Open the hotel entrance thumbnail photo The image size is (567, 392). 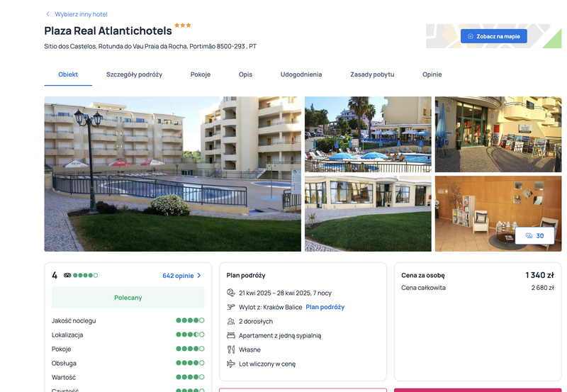[498, 134]
